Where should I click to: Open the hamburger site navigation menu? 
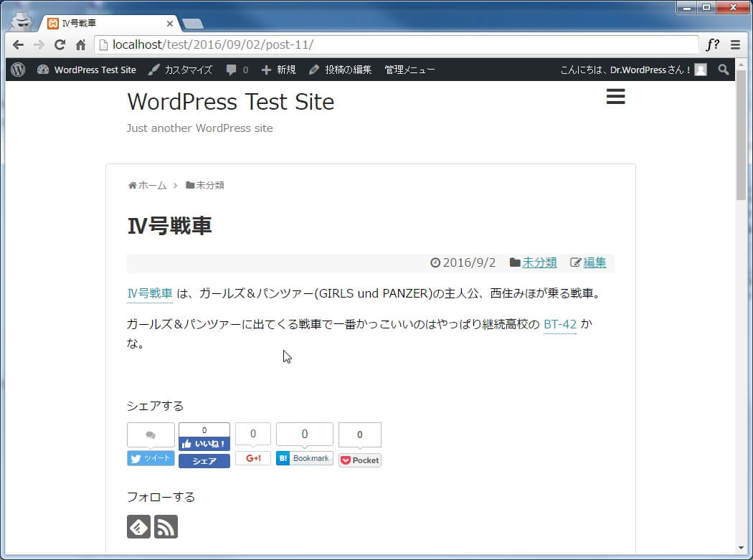(615, 97)
